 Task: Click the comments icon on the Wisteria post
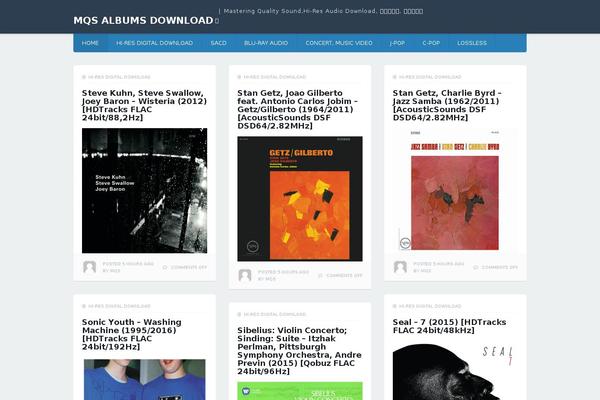(165, 267)
